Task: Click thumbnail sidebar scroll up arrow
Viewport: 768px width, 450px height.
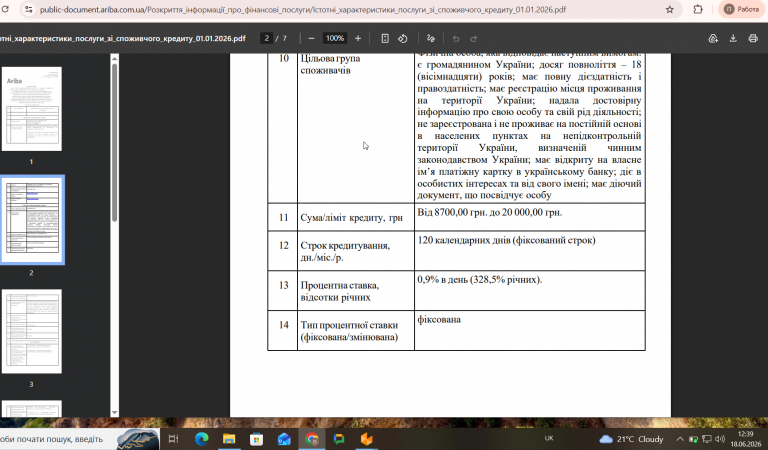Action: pos(115,58)
